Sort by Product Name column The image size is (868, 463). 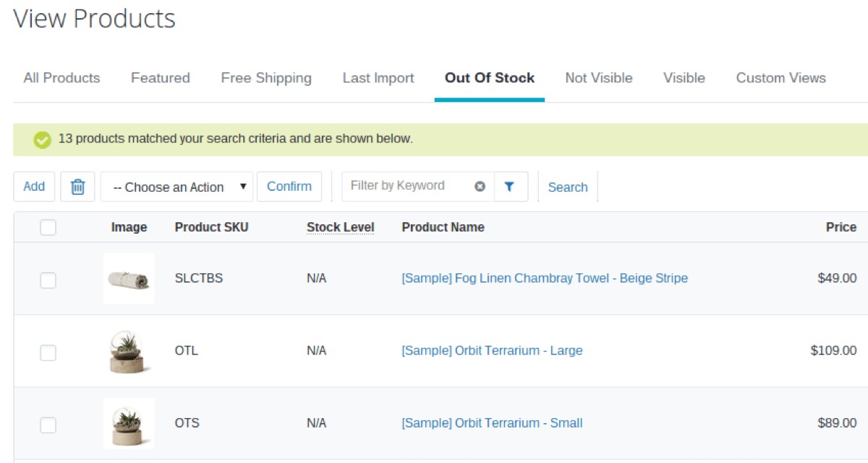tap(443, 227)
